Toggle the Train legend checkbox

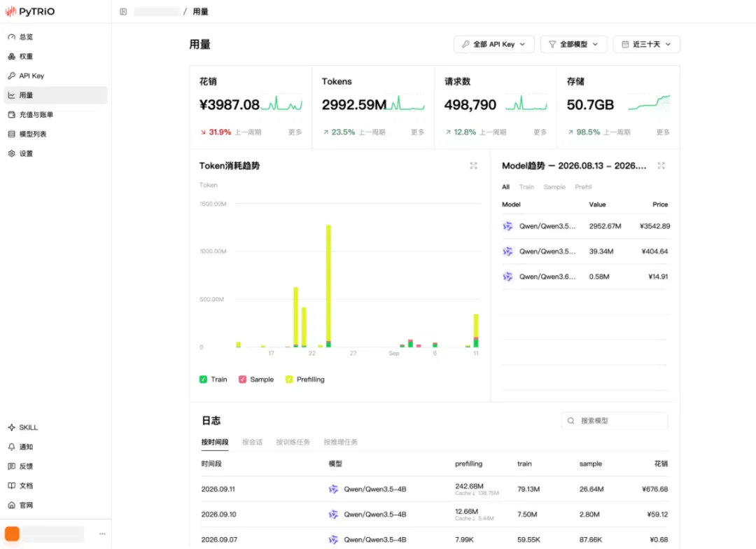click(204, 379)
